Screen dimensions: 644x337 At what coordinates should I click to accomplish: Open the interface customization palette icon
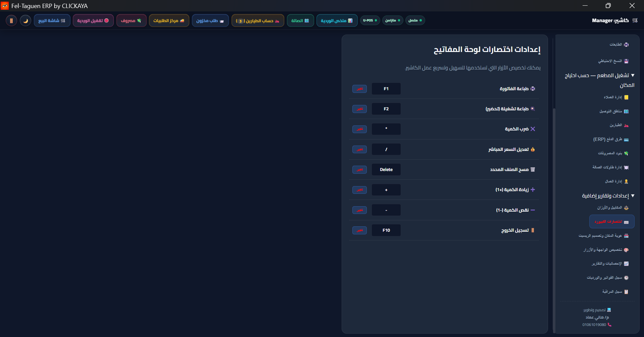(x=626, y=250)
